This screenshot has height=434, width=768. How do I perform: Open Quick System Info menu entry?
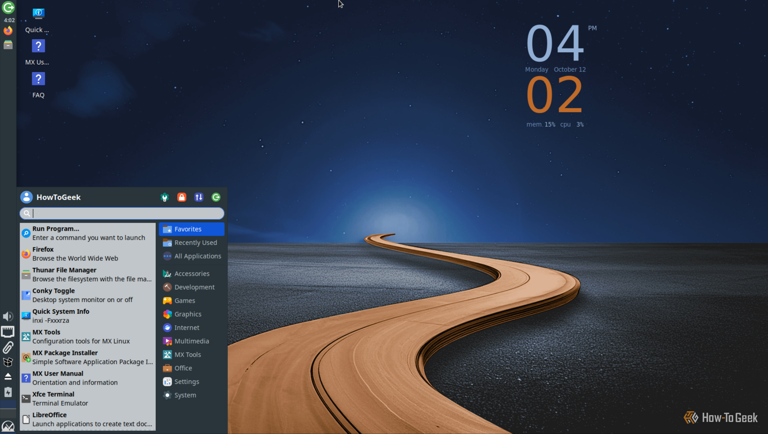[88, 316]
